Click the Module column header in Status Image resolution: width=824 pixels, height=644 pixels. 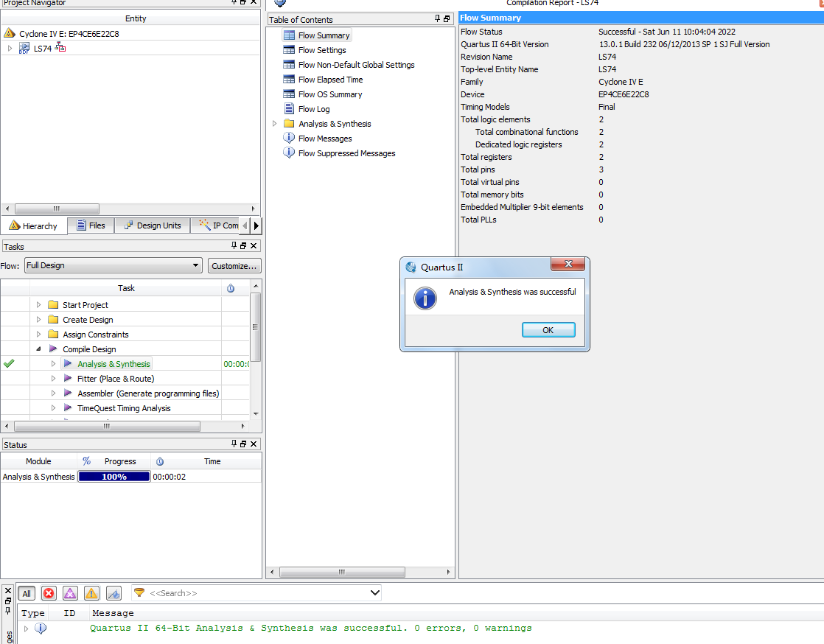click(x=38, y=461)
